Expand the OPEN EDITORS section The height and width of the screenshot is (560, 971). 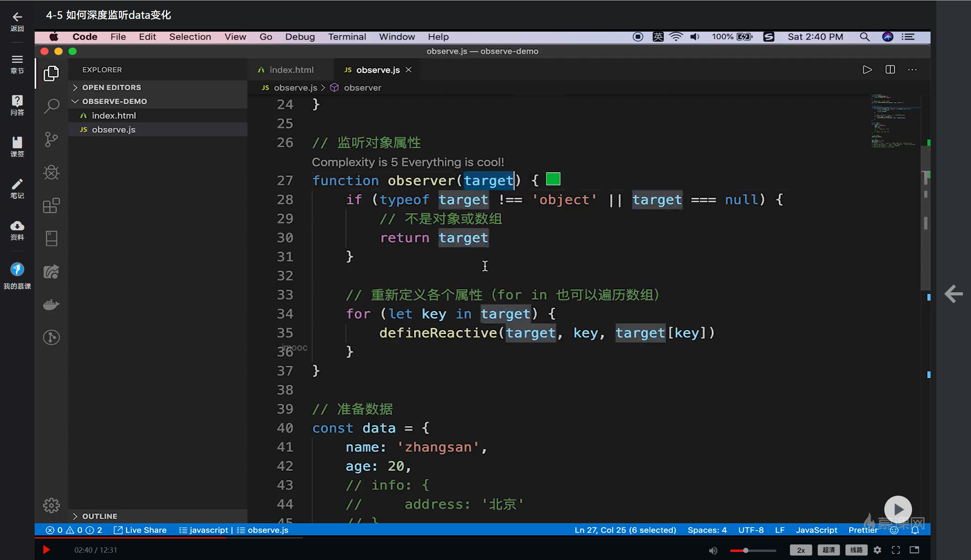[111, 87]
